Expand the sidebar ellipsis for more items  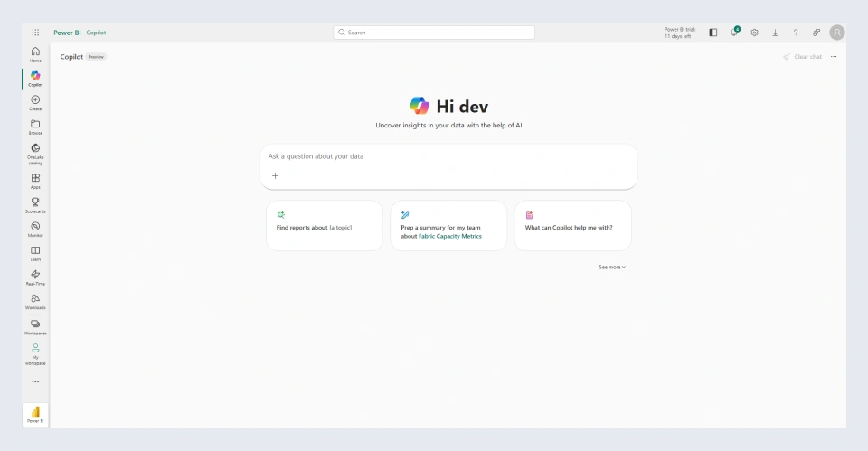[x=35, y=381]
